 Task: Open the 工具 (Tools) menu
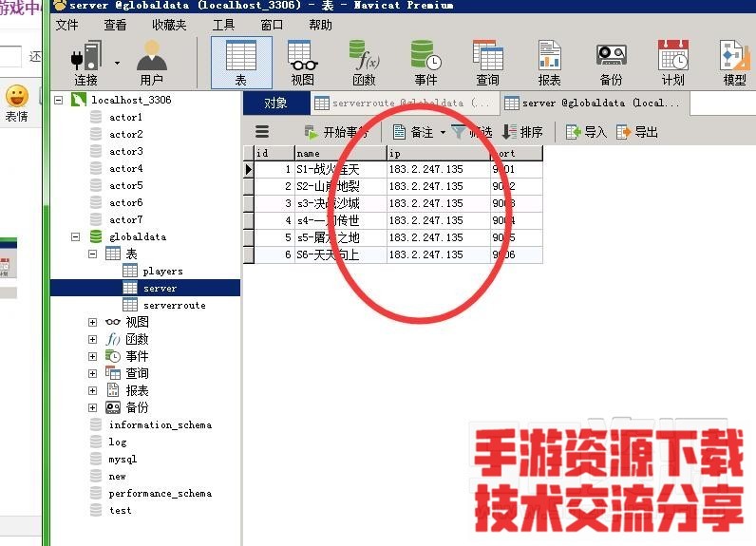point(223,25)
